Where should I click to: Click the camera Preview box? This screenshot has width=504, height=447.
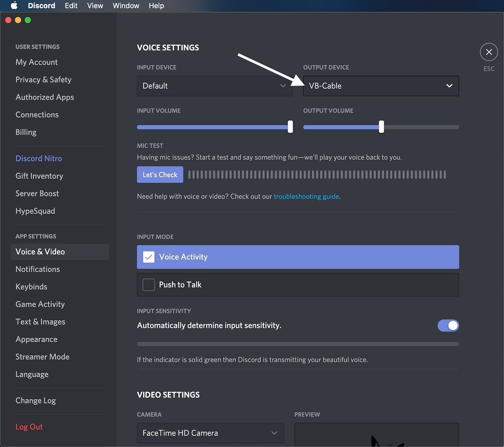(377, 435)
